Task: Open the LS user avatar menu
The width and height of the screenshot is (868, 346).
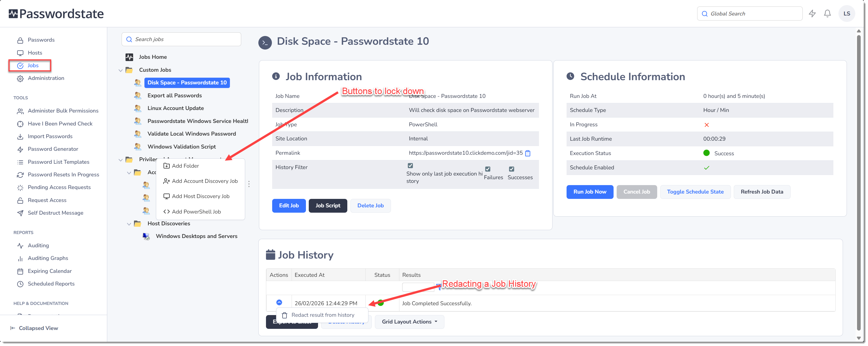Action: pyautogui.click(x=846, y=14)
